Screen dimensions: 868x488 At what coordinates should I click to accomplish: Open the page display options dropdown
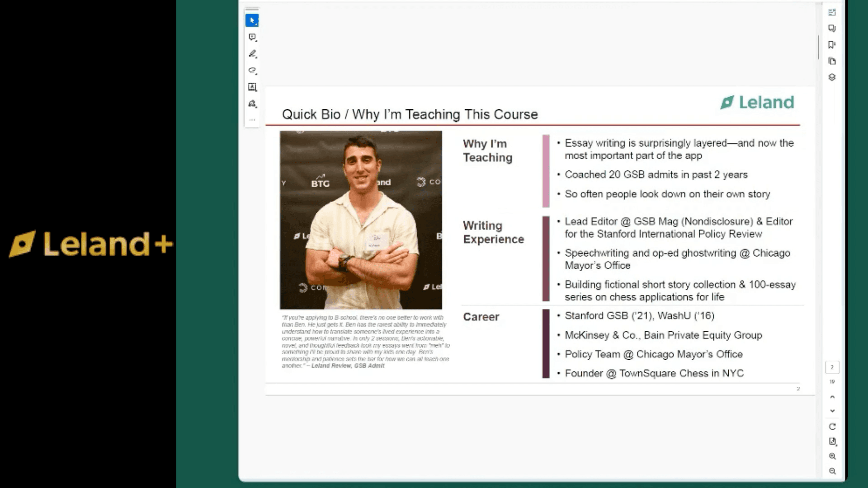tap(832, 441)
